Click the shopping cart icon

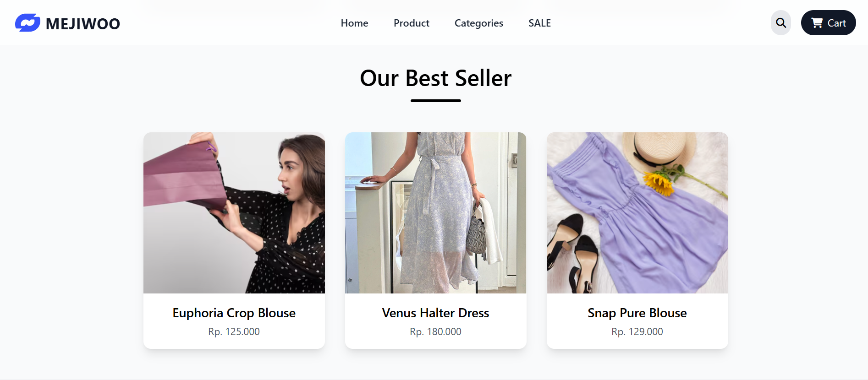tap(817, 23)
